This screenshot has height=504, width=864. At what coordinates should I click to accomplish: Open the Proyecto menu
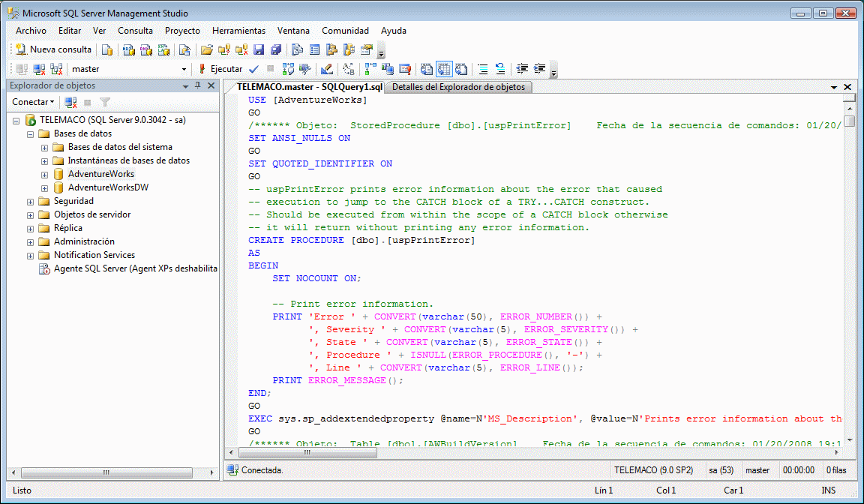(182, 31)
